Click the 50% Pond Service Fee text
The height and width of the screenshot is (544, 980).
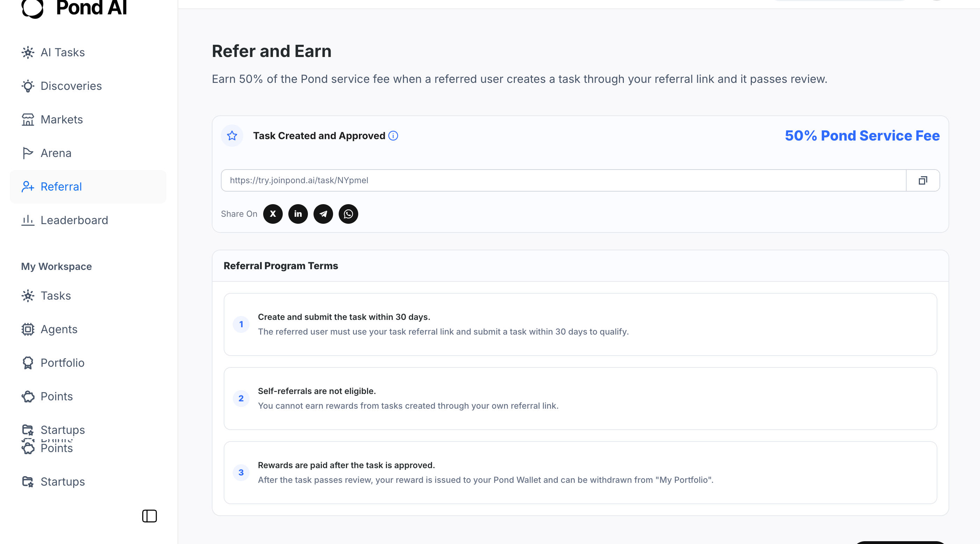pos(862,136)
